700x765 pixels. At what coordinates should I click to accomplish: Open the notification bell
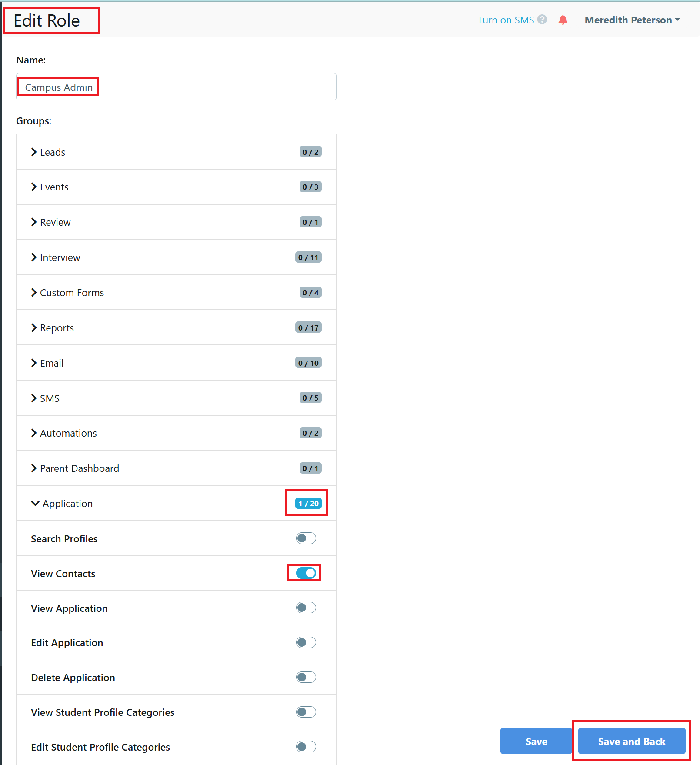(x=563, y=20)
